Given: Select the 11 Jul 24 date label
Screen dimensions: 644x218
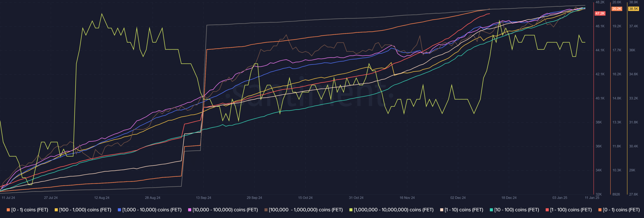Looking at the screenshot, I should tap(8, 198).
